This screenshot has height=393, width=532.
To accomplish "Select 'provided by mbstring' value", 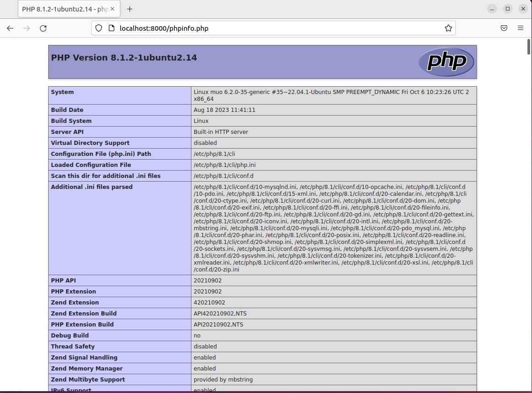I will [223, 379].
